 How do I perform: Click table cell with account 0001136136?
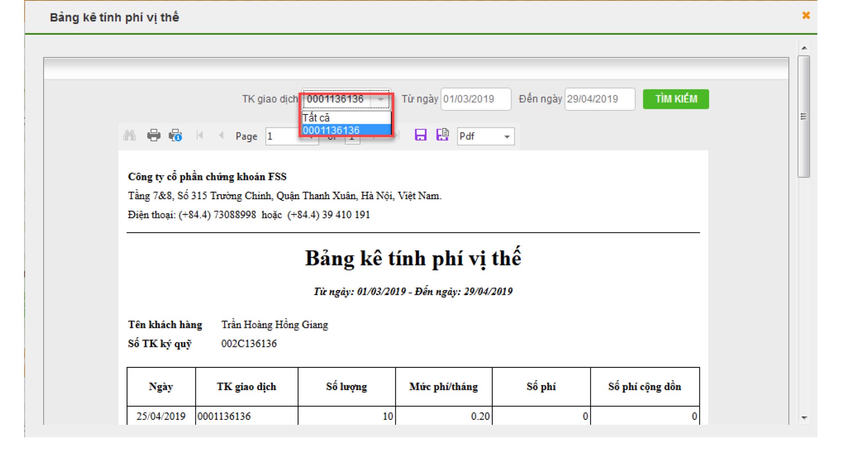[x=247, y=416]
